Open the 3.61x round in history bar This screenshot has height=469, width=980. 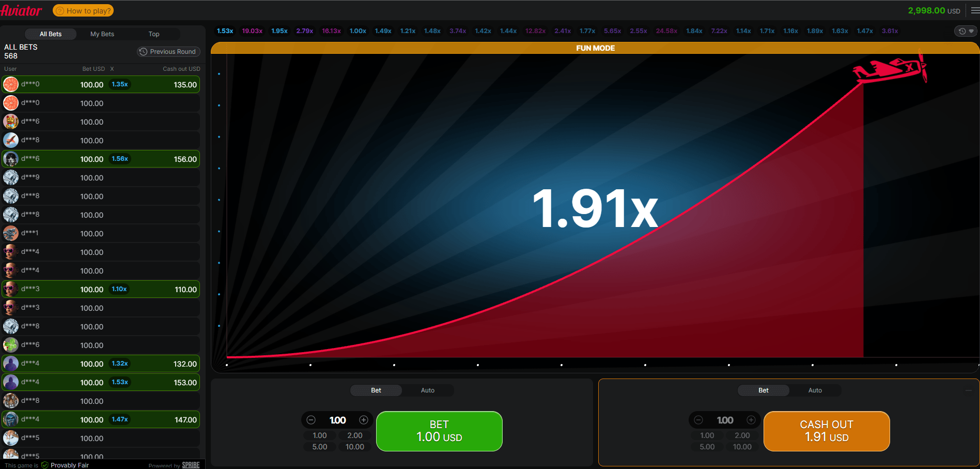pos(890,31)
